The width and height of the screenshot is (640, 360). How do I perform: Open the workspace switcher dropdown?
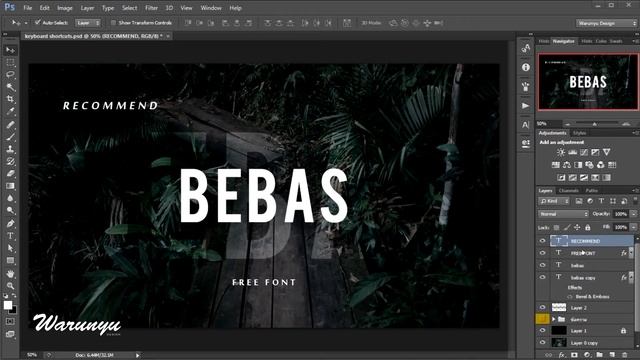607,23
